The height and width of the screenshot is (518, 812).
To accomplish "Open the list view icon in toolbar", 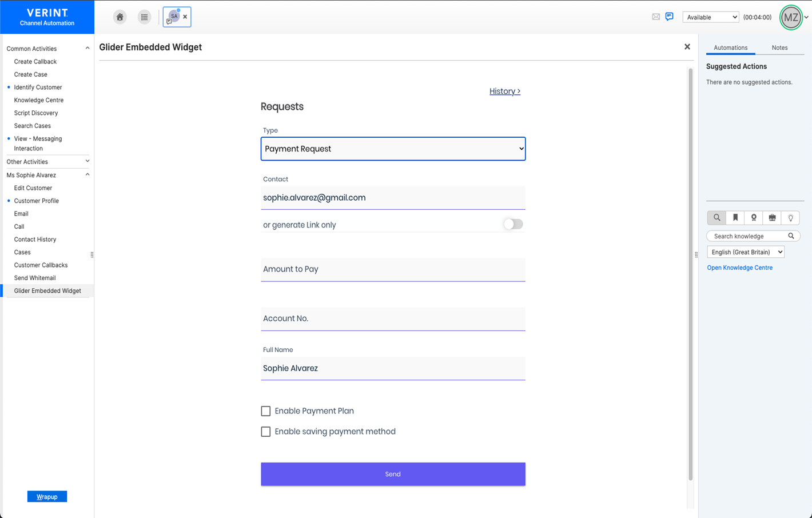I will (x=144, y=17).
